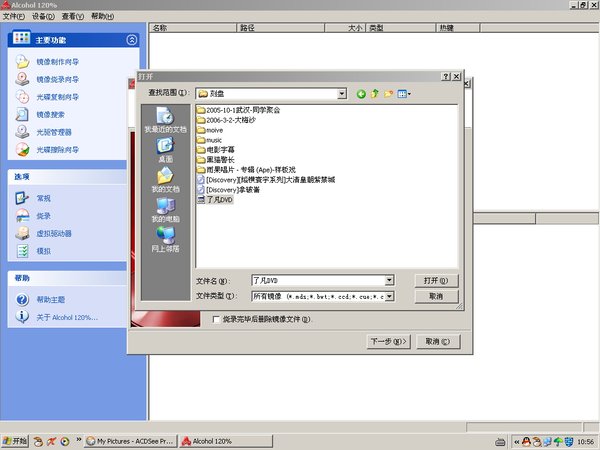The width and height of the screenshot is (600, 450).
Task: Click the 下一步(N)> button in wizard
Action: (388, 341)
